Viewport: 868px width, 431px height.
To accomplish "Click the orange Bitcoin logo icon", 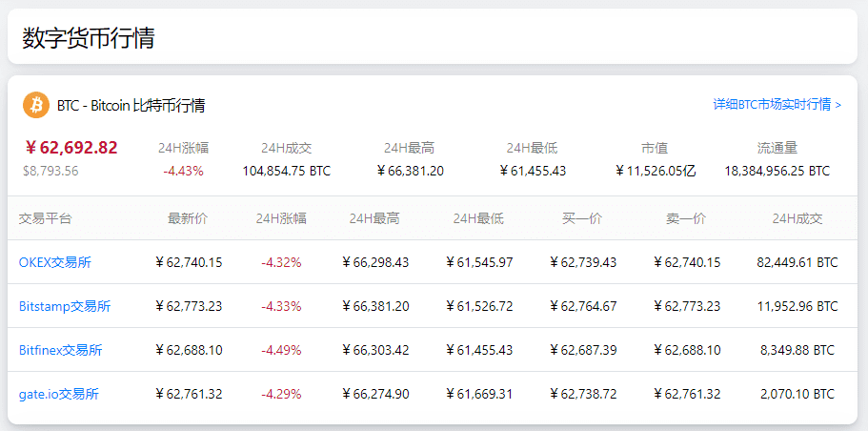I will pos(36,105).
